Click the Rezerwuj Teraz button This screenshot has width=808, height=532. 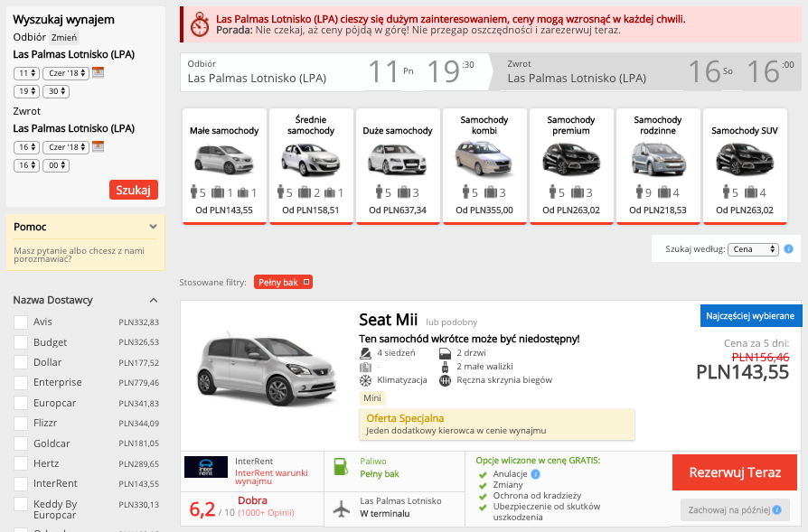pyautogui.click(x=735, y=472)
